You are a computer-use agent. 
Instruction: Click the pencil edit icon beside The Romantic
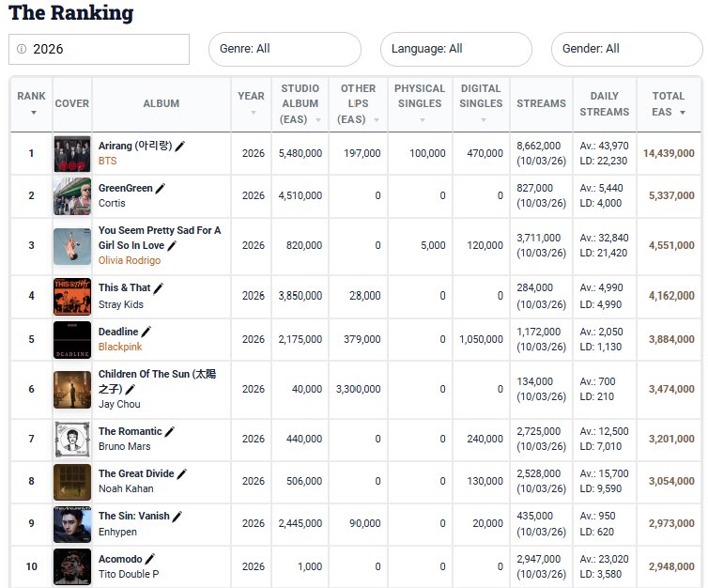click(169, 432)
